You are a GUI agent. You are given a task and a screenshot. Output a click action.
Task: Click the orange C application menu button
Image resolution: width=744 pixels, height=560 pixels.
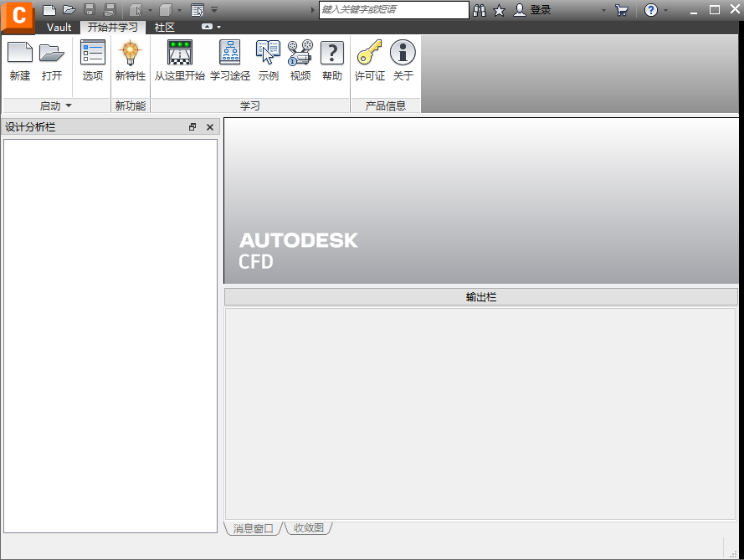18,16
